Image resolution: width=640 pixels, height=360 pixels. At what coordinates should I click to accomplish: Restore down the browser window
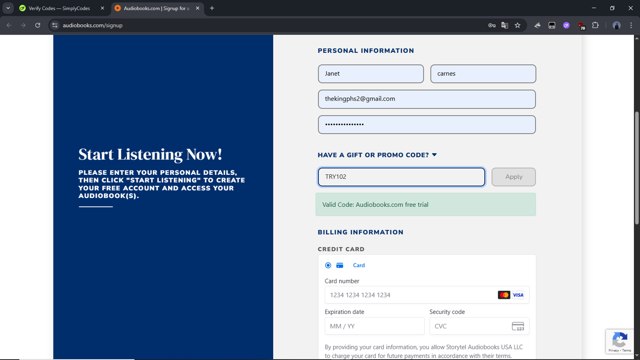click(x=612, y=8)
